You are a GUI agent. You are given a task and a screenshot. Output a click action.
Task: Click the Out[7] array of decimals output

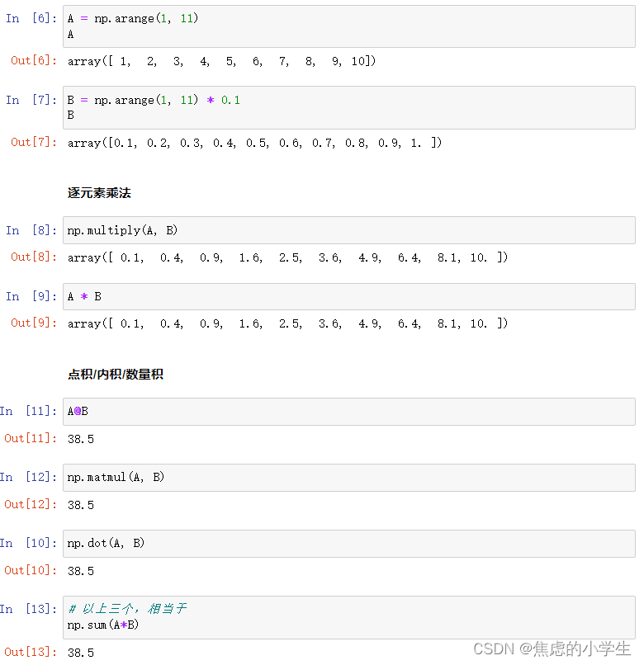(x=254, y=143)
